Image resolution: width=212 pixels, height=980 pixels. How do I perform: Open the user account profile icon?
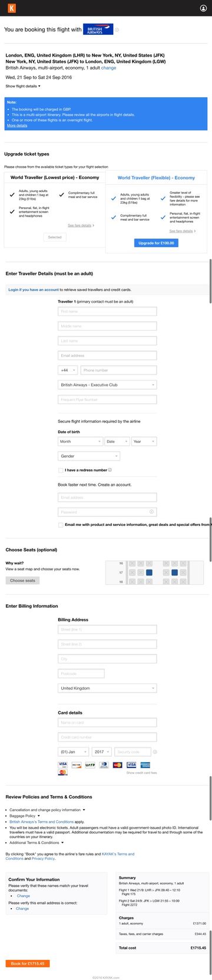(x=204, y=8)
